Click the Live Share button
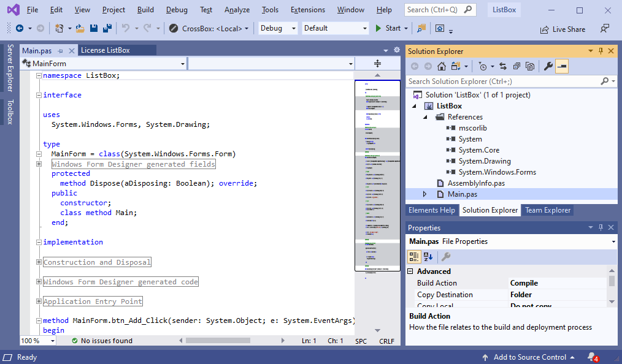Screen dimensions: 622x364 tap(563, 29)
